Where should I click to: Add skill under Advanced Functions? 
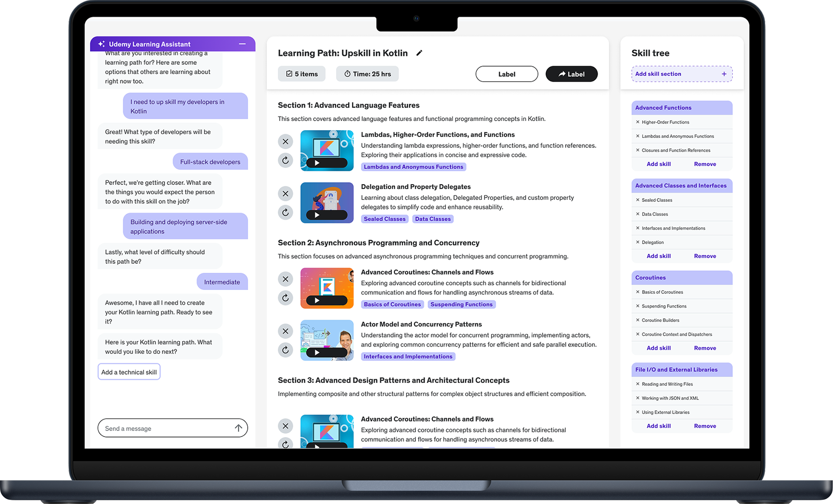(x=659, y=164)
